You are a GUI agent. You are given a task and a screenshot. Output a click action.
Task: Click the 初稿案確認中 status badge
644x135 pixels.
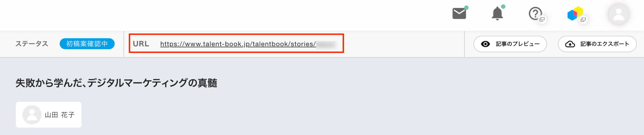click(x=87, y=44)
